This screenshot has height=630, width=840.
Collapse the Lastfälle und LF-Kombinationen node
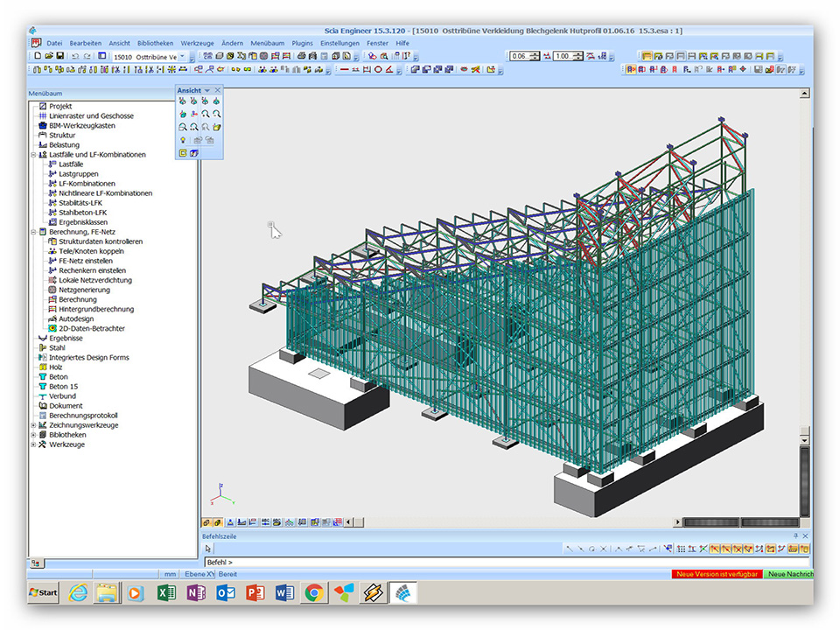coord(33,155)
